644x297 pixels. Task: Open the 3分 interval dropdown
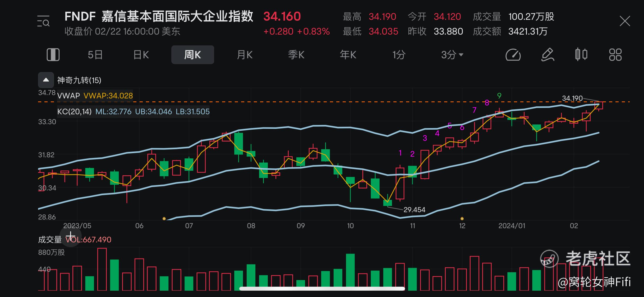(x=452, y=55)
